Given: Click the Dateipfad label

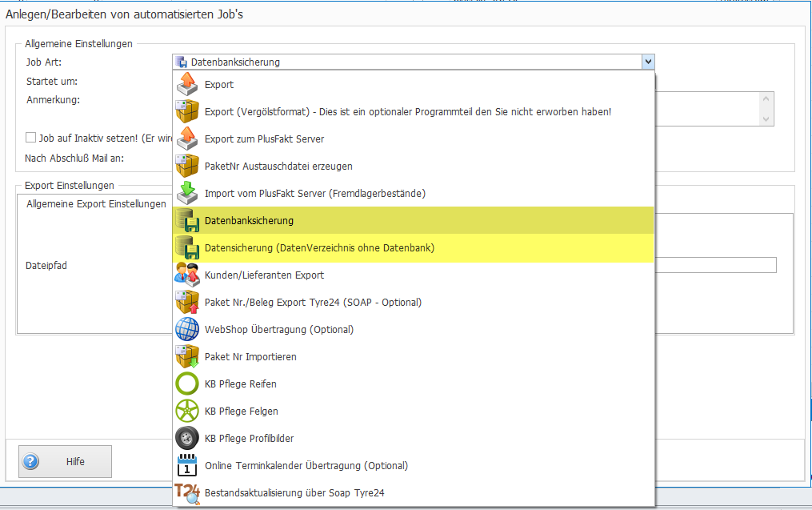Looking at the screenshot, I should (46, 265).
